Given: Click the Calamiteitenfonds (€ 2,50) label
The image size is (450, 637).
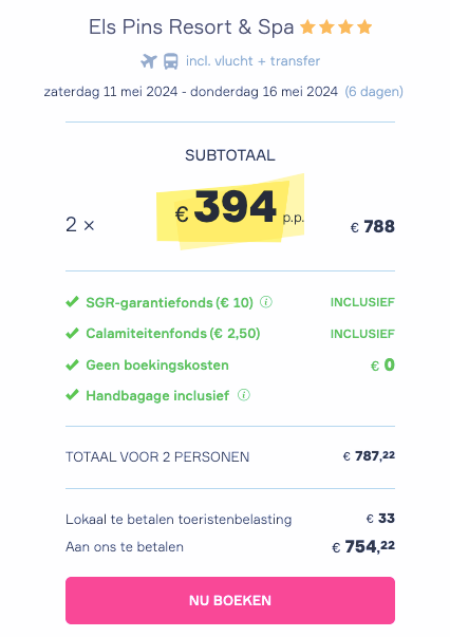Looking at the screenshot, I should coord(173,334).
